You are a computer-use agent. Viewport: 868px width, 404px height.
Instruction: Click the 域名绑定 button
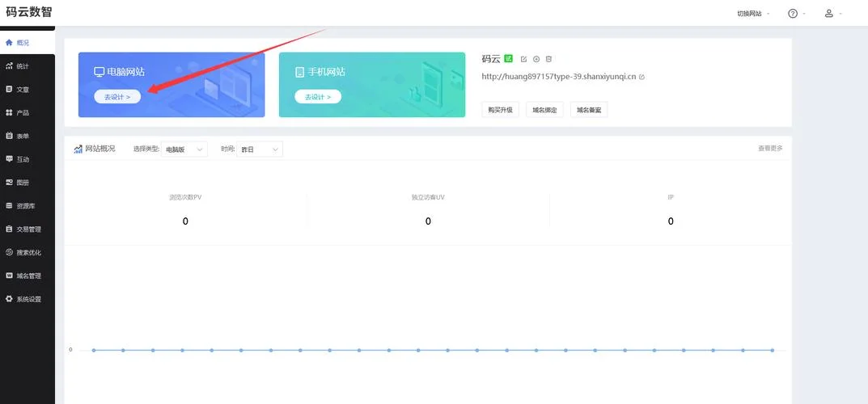pyautogui.click(x=544, y=110)
